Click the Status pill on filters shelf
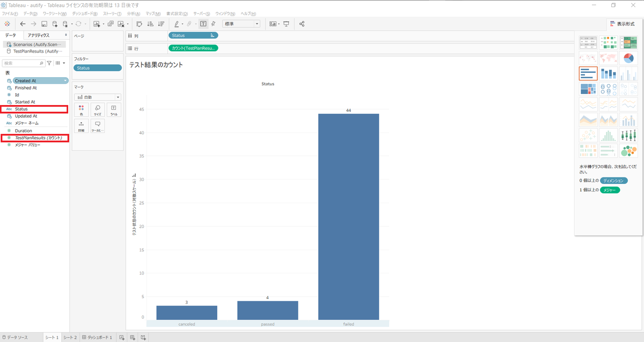Image resolution: width=644 pixels, height=342 pixels. tap(98, 68)
